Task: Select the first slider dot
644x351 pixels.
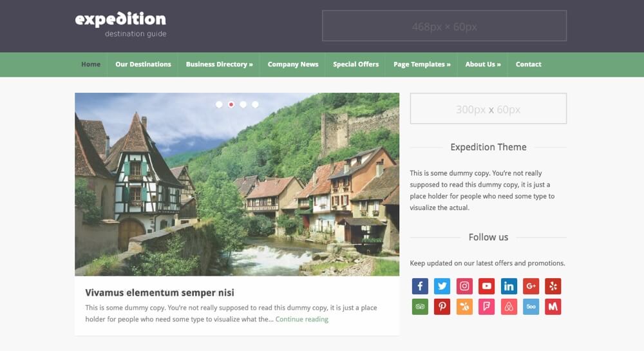Action: pyautogui.click(x=219, y=105)
